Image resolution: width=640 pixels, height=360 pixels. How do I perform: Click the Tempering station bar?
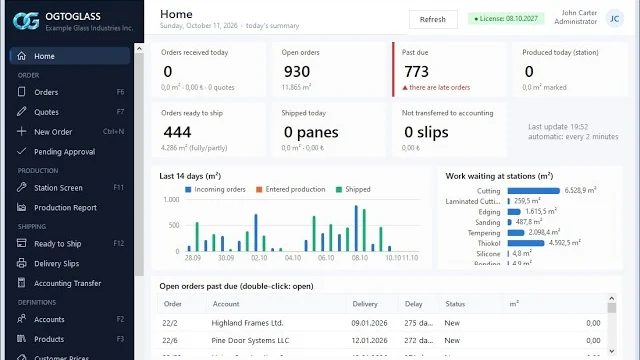pyautogui.click(x=516, y=233)
